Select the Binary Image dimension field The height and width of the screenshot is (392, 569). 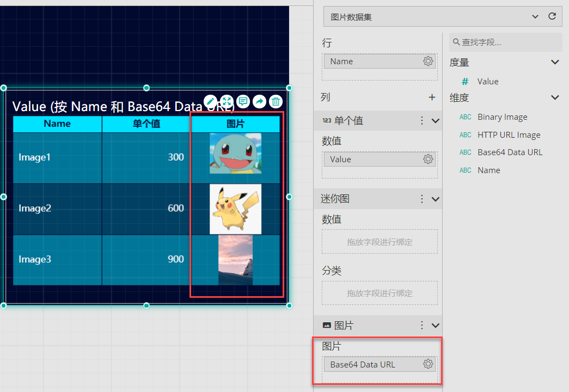tap(502, 117)
